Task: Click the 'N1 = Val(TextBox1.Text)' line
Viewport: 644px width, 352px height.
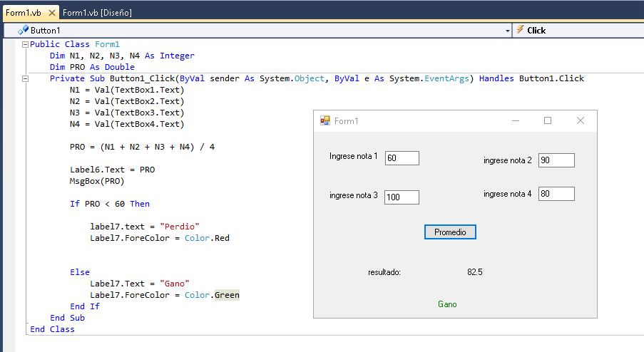Action: pos(127,90)
